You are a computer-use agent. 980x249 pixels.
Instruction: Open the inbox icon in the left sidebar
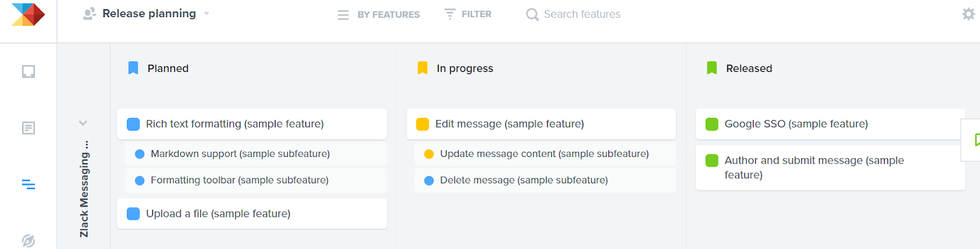point(28,72)
